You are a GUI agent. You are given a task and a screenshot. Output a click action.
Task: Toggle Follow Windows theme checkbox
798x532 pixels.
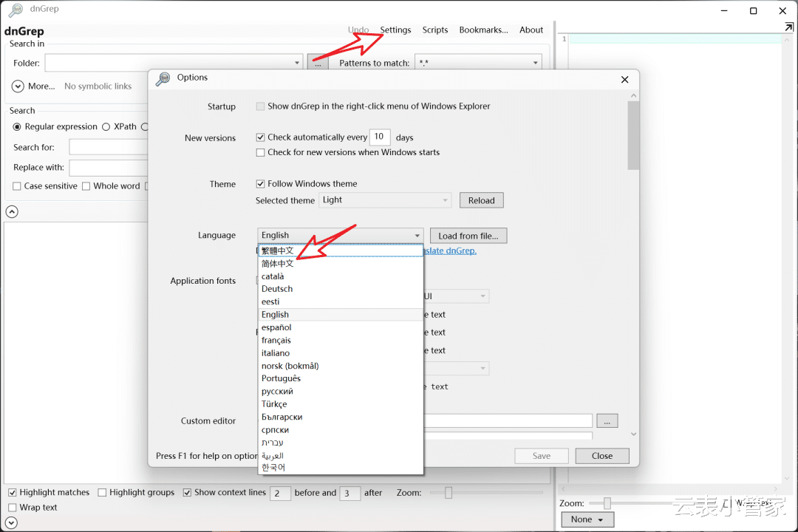point(261,184)
